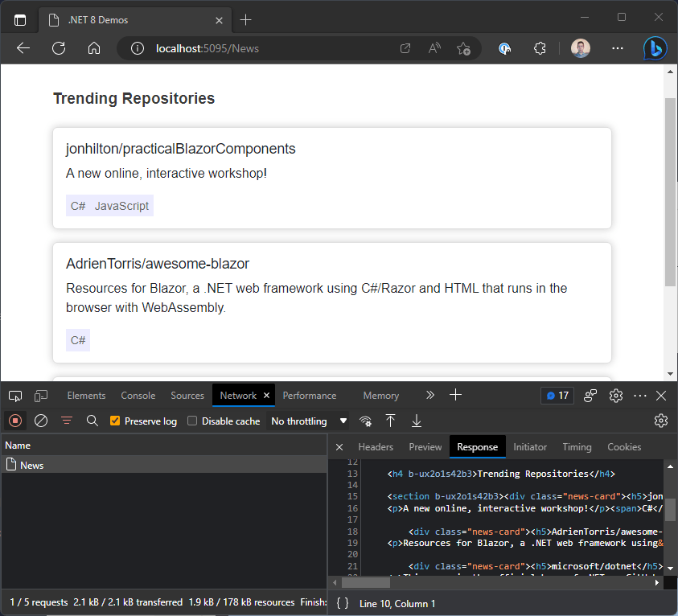Click the page vertical scrollbar thumb
This screenshot has width=678, height=616.
point(670,192)
